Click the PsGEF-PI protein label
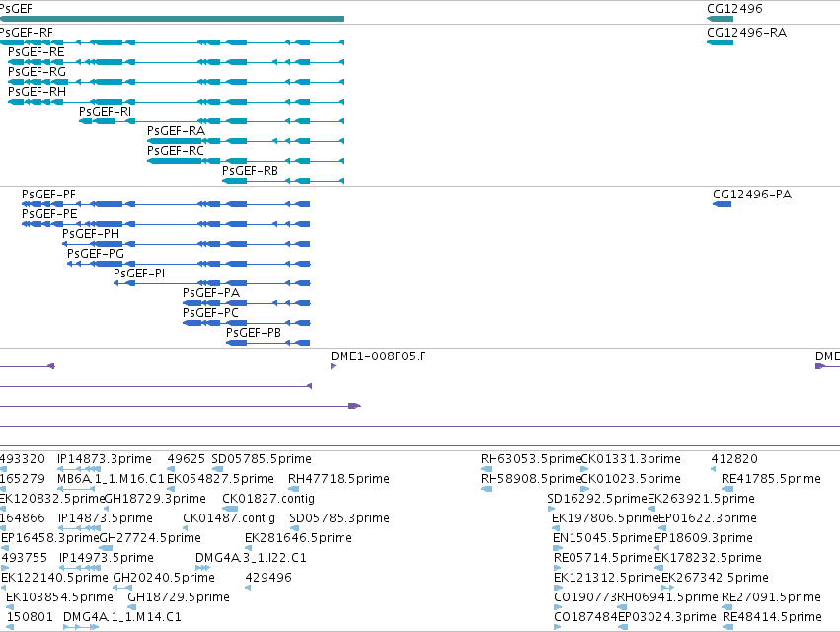The width and height of the screenshot is (840, 632). pos(139,274)
